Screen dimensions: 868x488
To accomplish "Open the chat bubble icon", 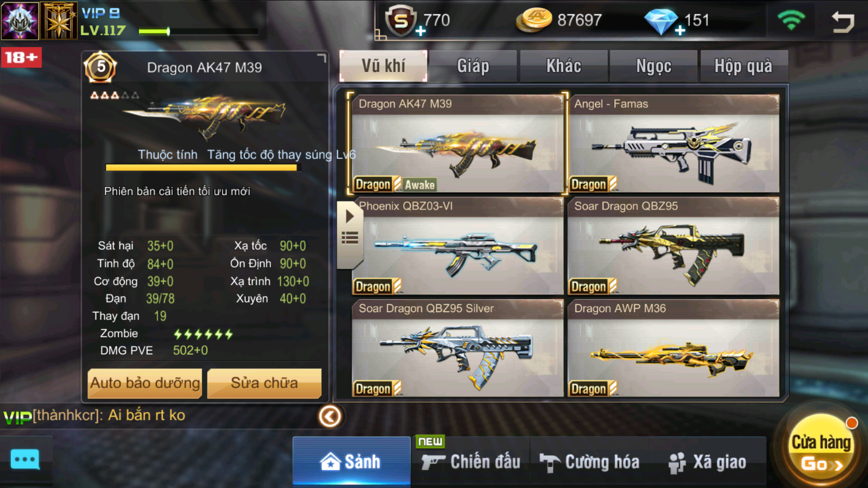I will 25,460.
